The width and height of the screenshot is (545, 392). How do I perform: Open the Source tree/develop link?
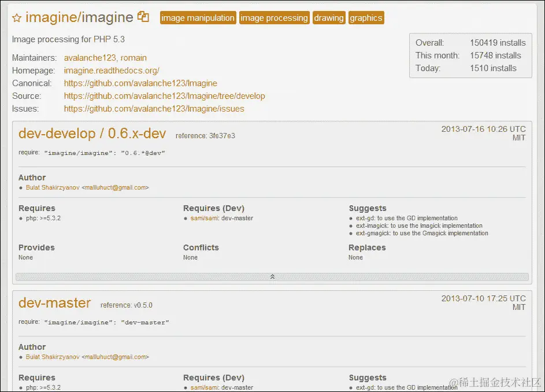point(164,96)
